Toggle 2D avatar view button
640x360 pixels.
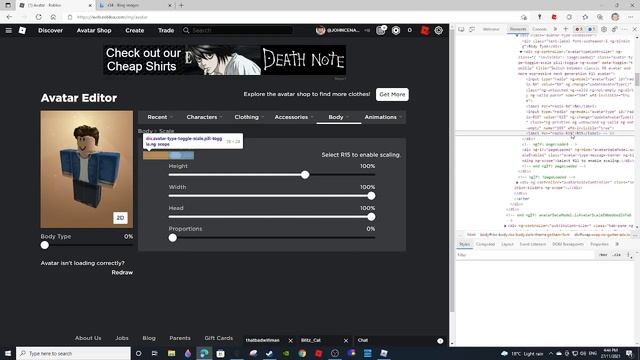120,218
